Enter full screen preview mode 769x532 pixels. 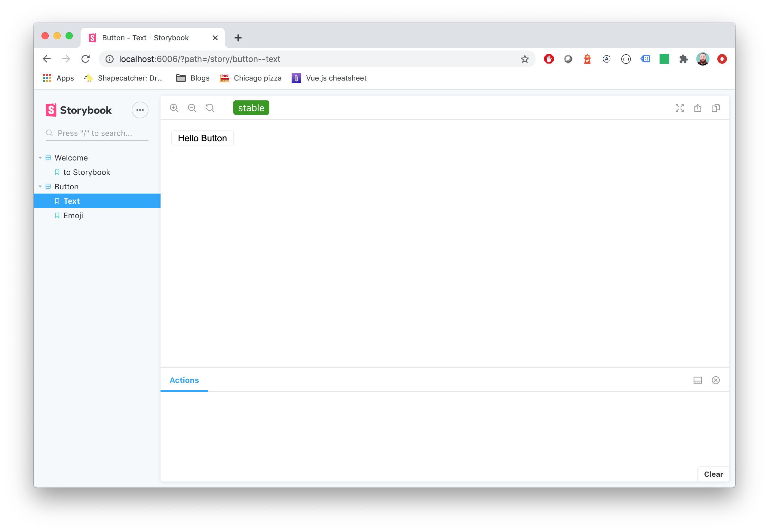click(x=679, y=108)
